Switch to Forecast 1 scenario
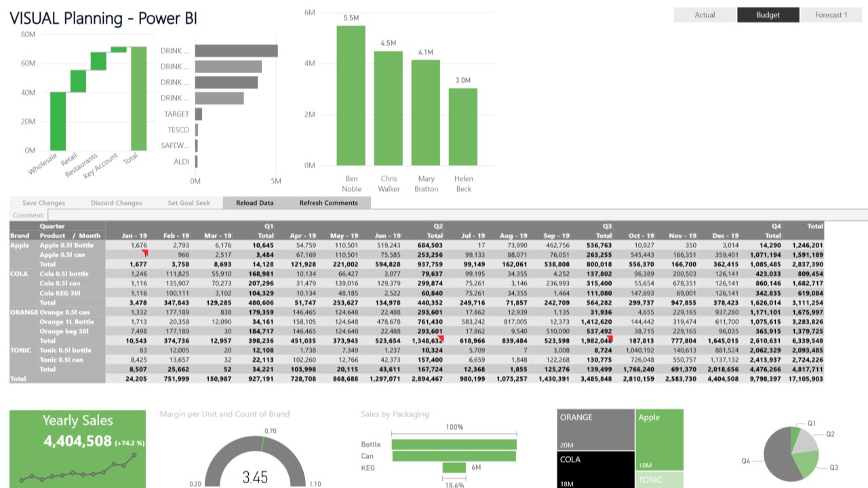This screenshot has width=868, height=488. (x=831, y=15)
